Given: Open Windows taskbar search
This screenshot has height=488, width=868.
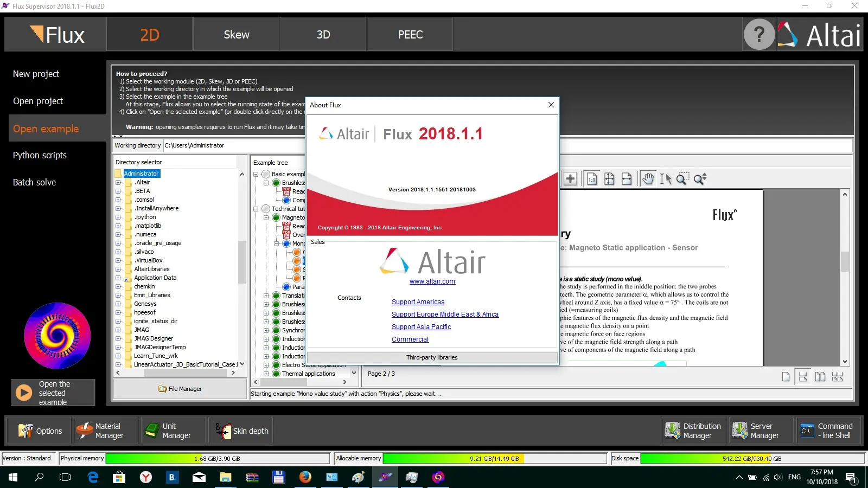Looking at the screenshot, I should 39,477.
